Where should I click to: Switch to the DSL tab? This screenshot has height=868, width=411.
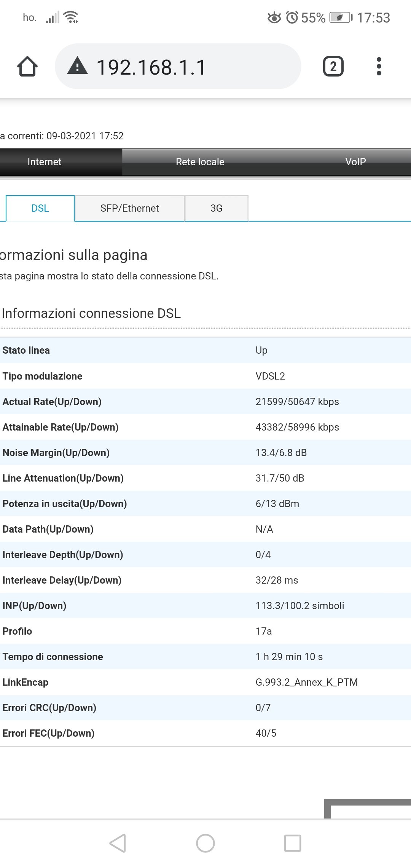pyautogui.click(x=40, y=208)
